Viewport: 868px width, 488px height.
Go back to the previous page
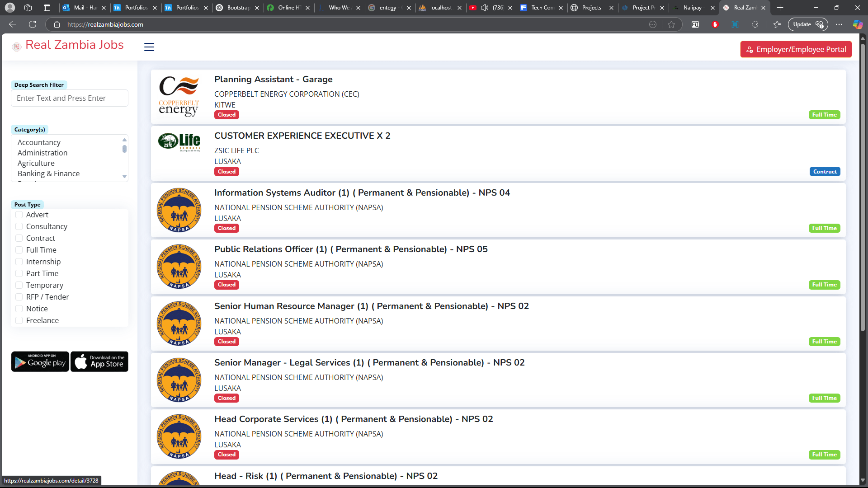pos(13,24)
